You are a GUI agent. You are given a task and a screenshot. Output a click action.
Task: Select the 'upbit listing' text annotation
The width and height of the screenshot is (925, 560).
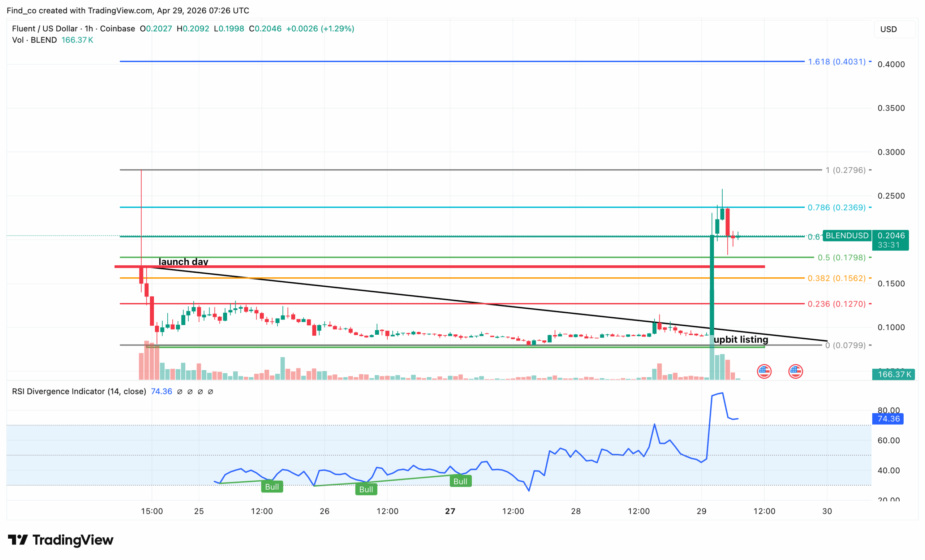[x=741, y=339]
